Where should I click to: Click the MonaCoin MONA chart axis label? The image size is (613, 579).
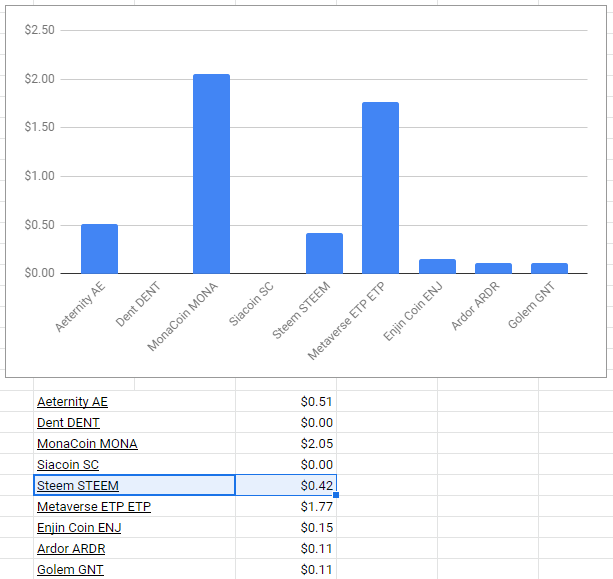click(183, 317)
